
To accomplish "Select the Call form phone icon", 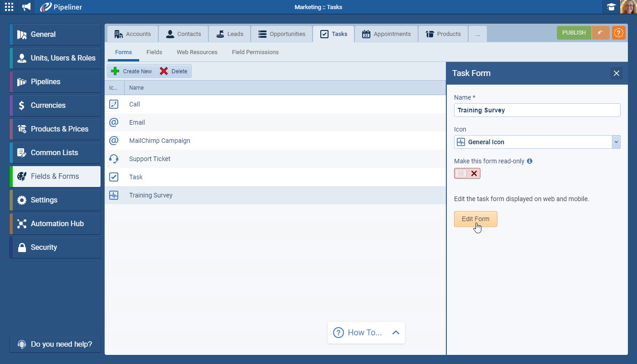I will pyautogui.click(x=114, y=104).
